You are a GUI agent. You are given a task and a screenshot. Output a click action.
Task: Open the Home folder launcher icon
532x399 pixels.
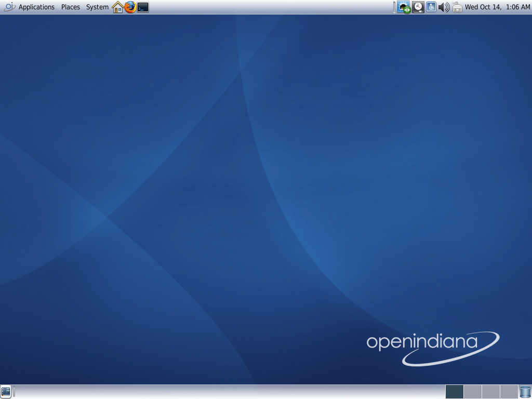pyautogui.click(x=118, y=7)
